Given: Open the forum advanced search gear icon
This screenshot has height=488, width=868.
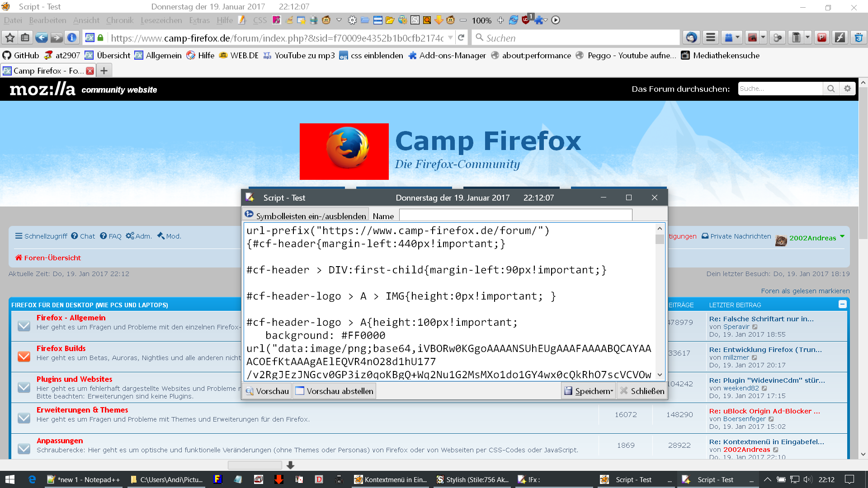Looking at the screenshot, I should coord(848,89).
